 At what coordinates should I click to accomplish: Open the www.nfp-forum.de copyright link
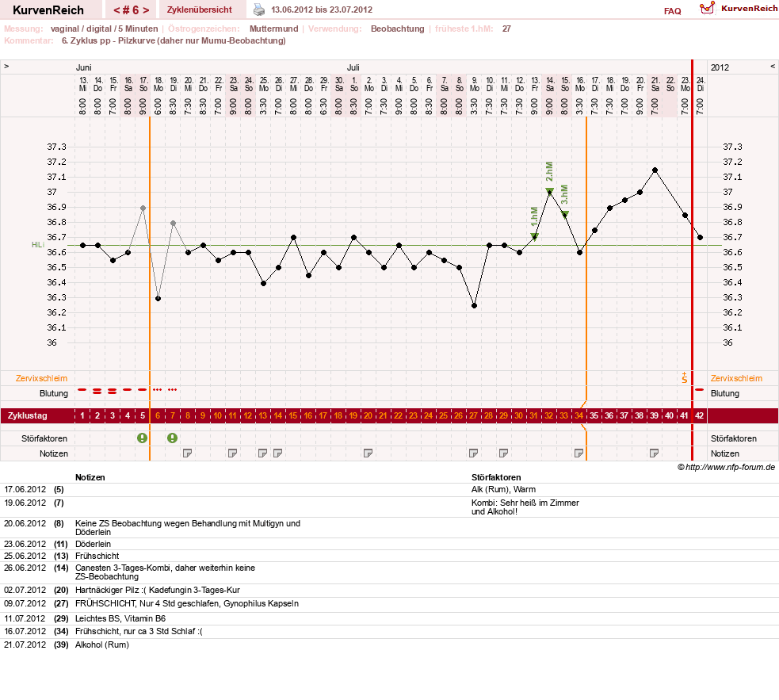pyautogui.click(x=727, y=468)
